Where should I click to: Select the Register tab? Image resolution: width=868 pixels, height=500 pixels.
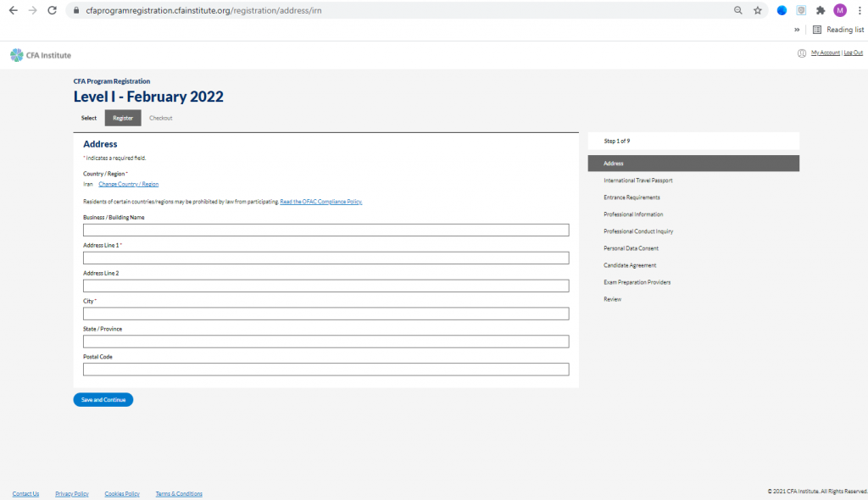coord(123,118)
